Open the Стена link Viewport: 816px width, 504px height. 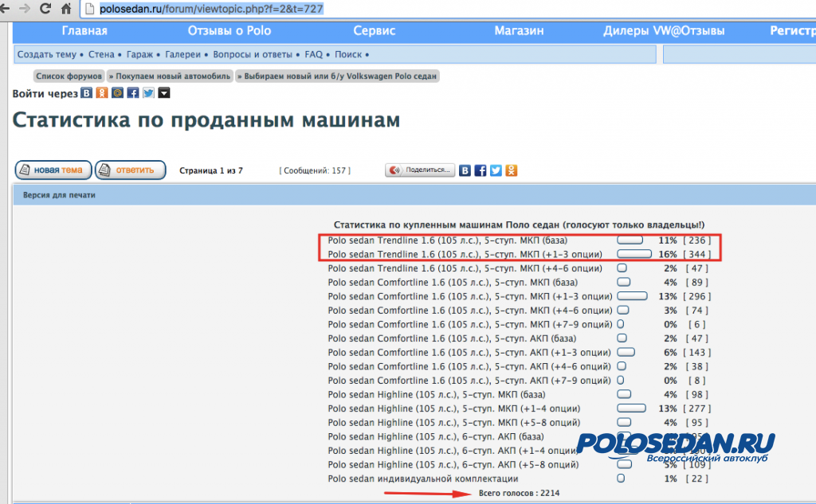click(x=101, y=54)
